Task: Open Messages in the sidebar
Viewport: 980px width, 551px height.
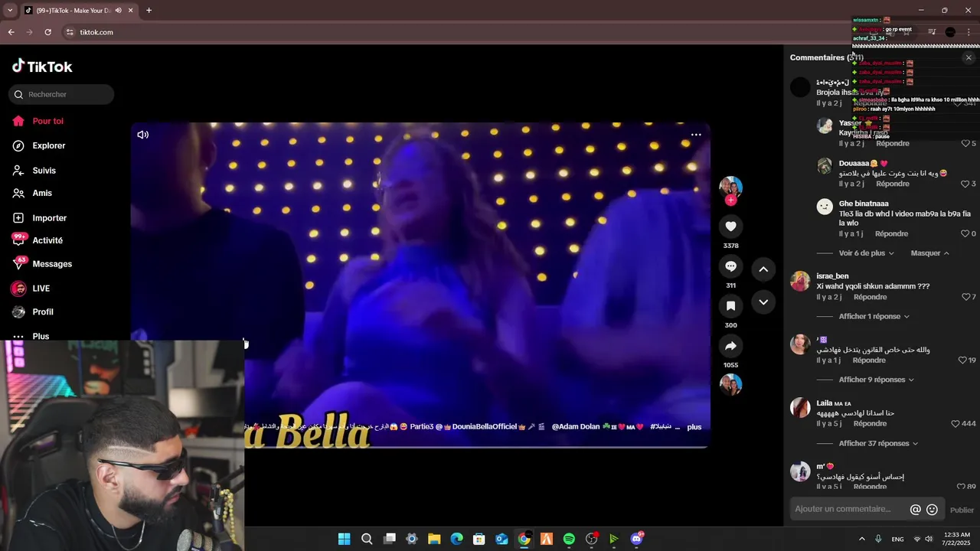Action: tap(52, 264)
